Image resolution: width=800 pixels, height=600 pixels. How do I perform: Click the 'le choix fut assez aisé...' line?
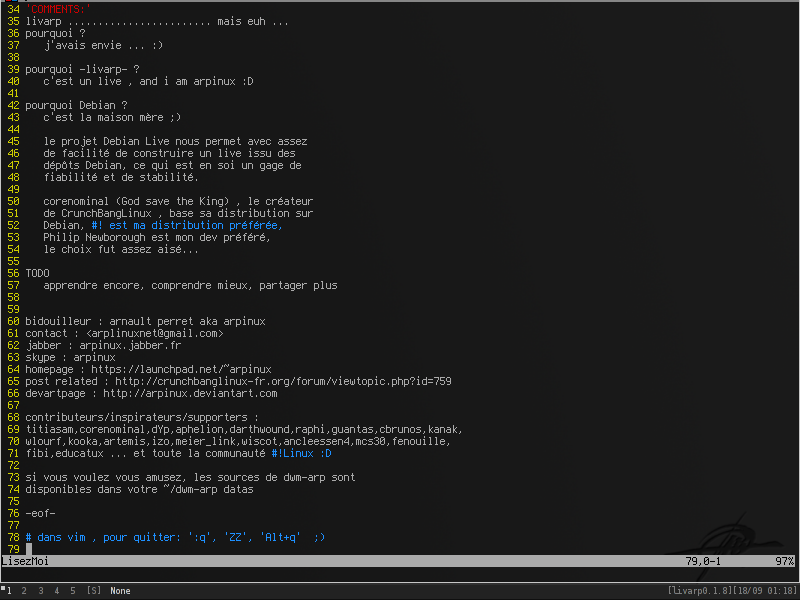pos(121,249)
